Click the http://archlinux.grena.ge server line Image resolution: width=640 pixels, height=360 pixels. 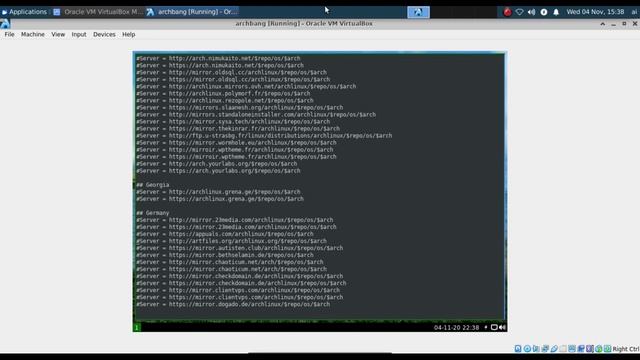pyautogui.click(x=218, y=192)
